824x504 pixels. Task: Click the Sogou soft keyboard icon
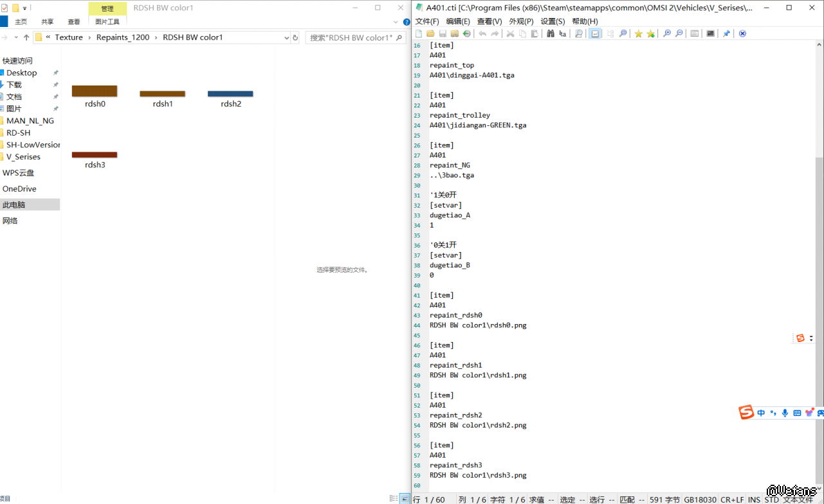pyautogui.click(x=797, y=413)
